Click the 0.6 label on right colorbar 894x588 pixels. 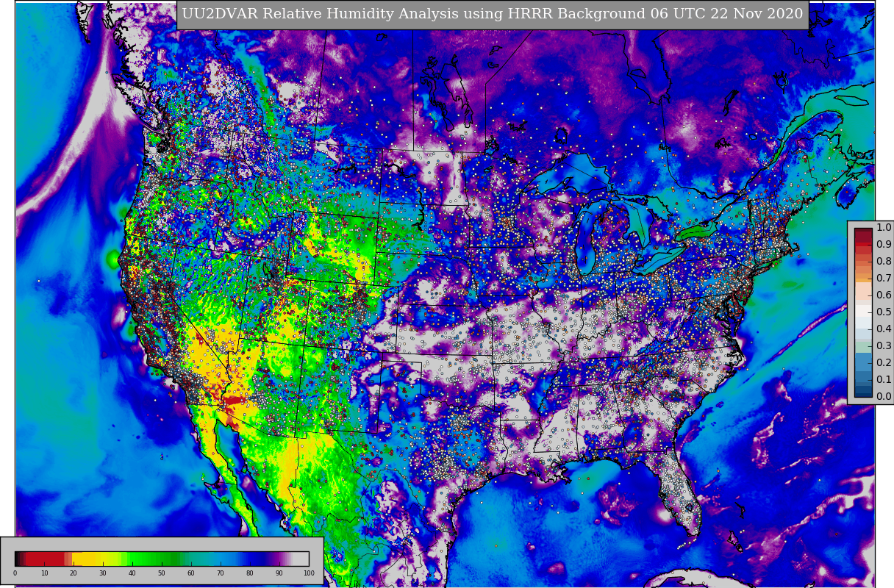[x=884, y=295]
